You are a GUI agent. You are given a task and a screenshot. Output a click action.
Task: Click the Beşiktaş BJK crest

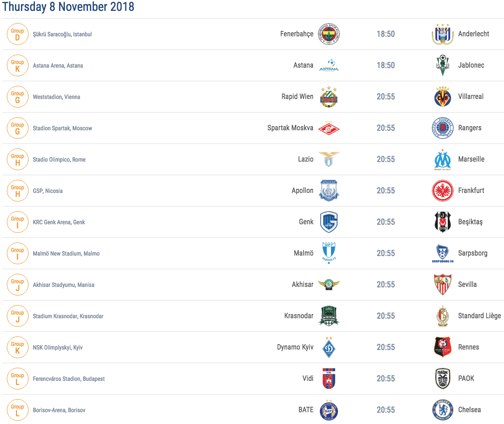point(443,222)
